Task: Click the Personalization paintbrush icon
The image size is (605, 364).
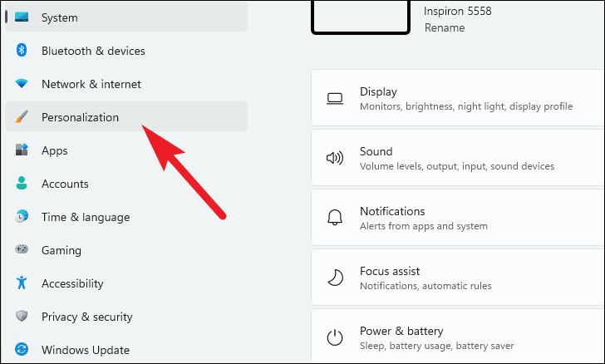Action: (22, 117)
